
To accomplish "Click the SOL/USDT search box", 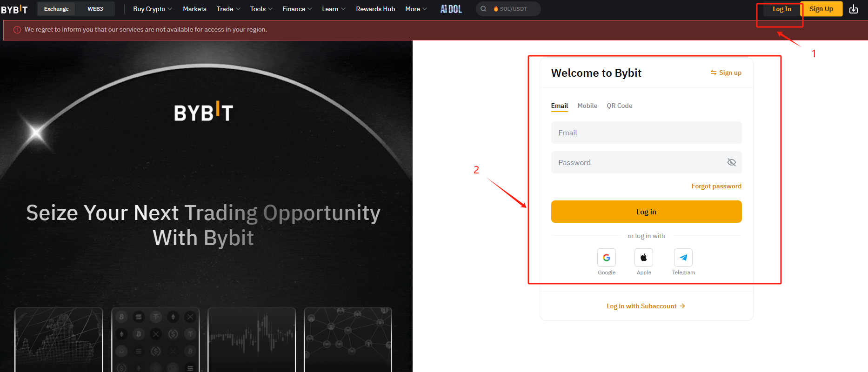I will 508,9.
